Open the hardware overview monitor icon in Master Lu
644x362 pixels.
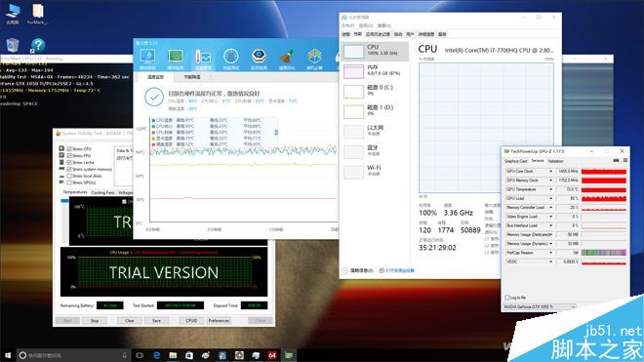click(147, 57)
